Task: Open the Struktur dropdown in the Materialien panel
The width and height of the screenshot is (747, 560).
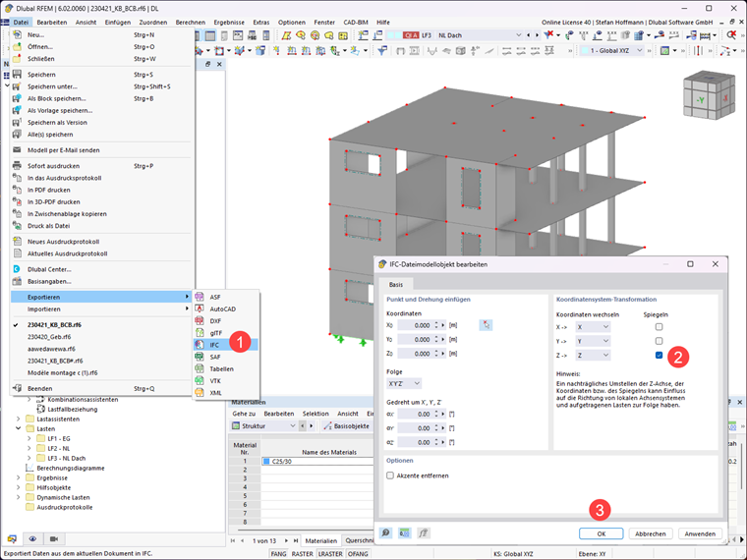Action: [264, 425]
